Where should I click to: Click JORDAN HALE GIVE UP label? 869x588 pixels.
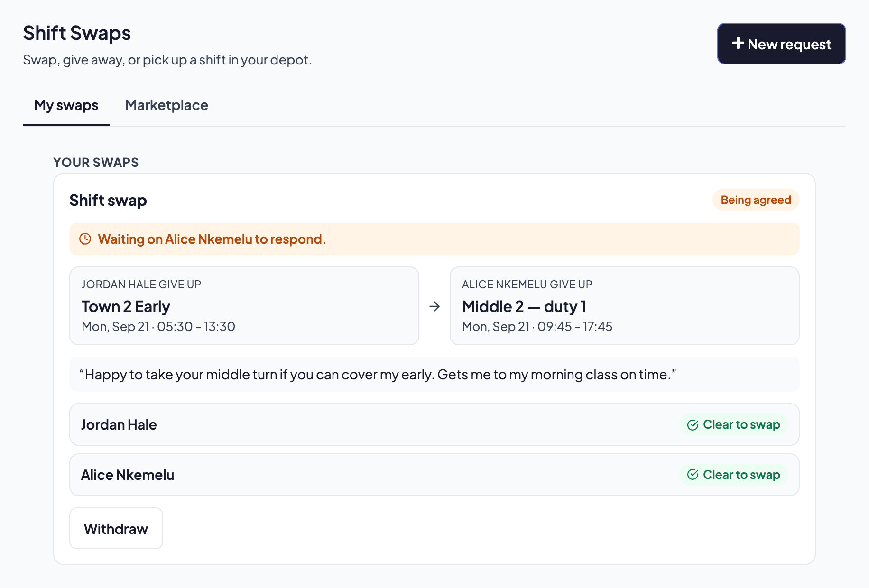pyautogui.click(x=141, y=284)
